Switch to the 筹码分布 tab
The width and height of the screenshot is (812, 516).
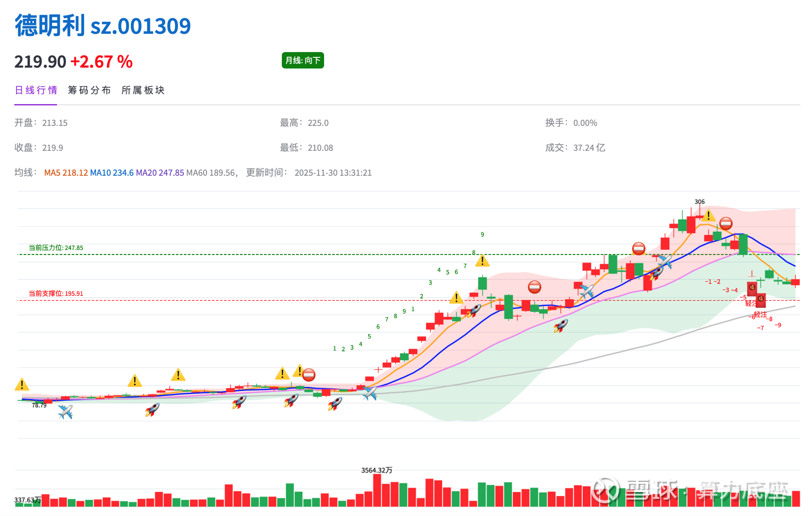pyautogui.click(x=89, y=90)
